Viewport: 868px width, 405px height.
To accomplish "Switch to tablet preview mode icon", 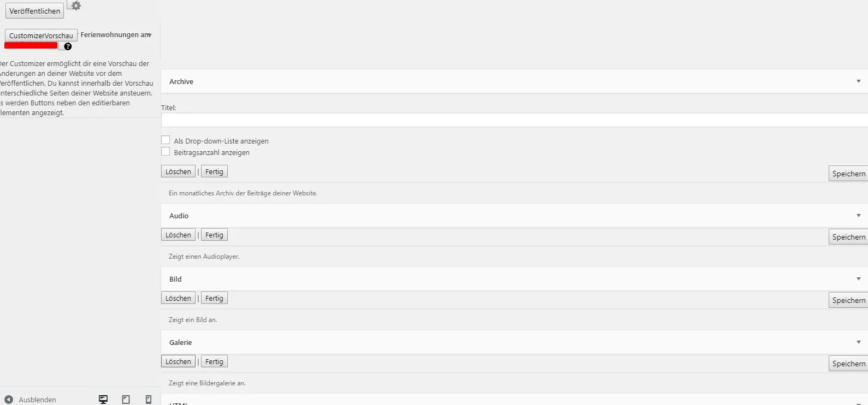I will tap(126, 400).
